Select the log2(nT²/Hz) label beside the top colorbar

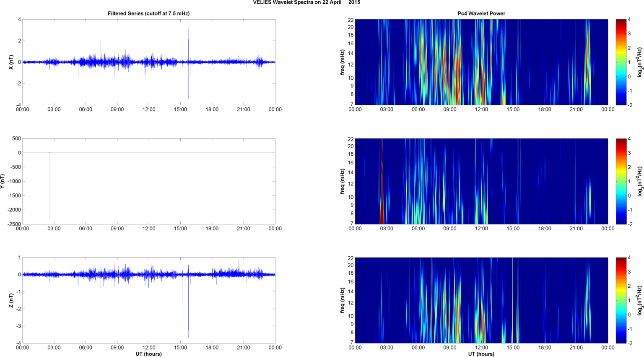tap(640, 62)
